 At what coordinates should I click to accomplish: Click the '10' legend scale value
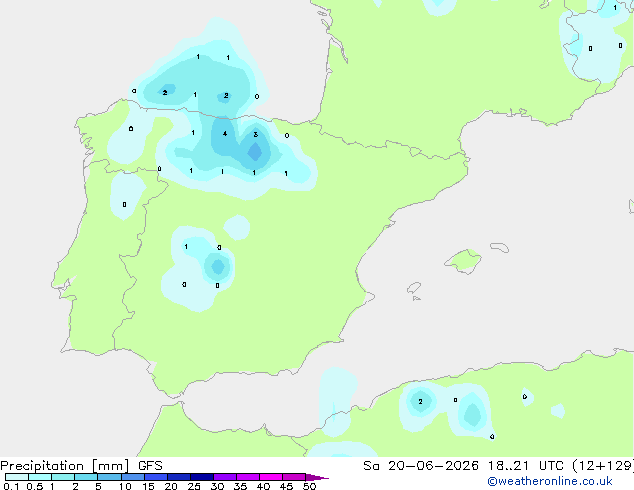[x=125, y=486]
